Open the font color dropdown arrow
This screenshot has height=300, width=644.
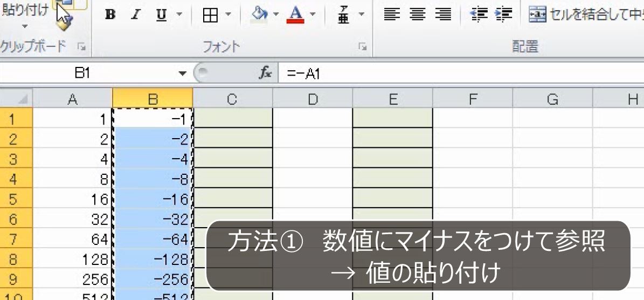point(313,15)
